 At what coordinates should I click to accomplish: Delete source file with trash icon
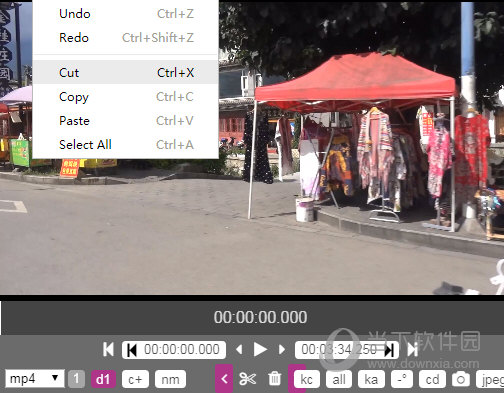275,379
